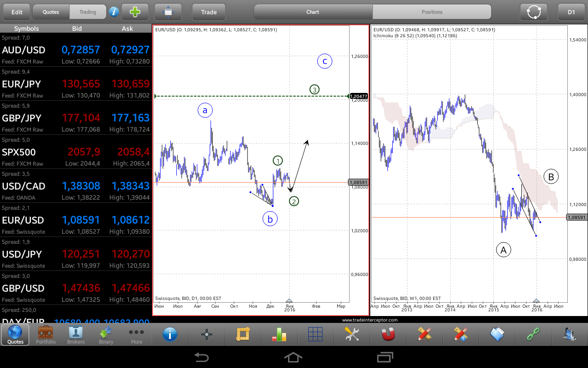Tap the 1,08591 price tag on daily chart
The width and height of the screenshot is (588, 368).
click(x=359, y=182)
